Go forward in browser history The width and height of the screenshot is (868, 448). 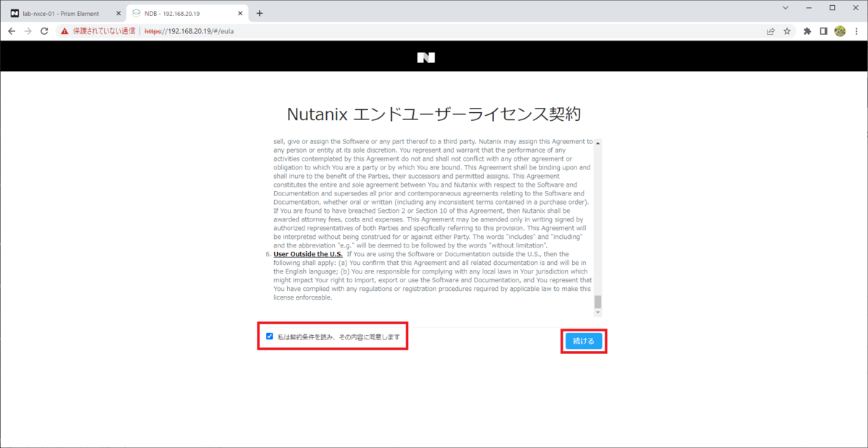pos(27,31)
